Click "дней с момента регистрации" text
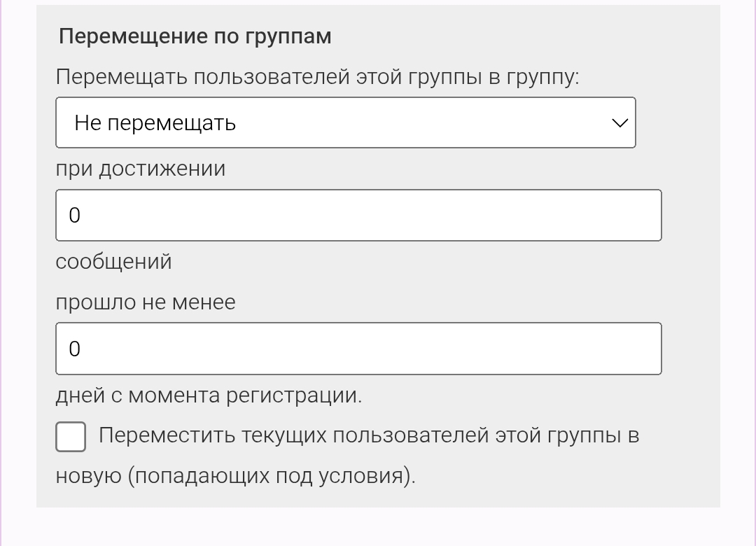This screenshot has width=756, height=546. coord(208,394)
